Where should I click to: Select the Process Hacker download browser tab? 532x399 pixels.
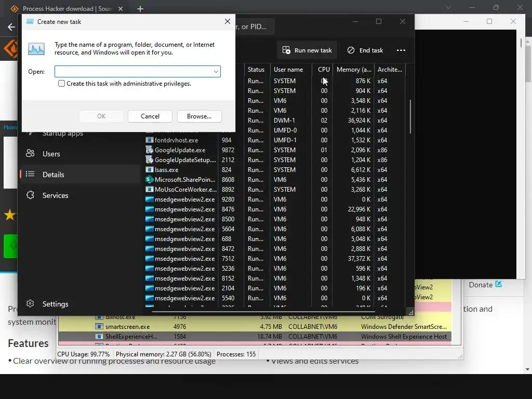click(x=66, y=9)
